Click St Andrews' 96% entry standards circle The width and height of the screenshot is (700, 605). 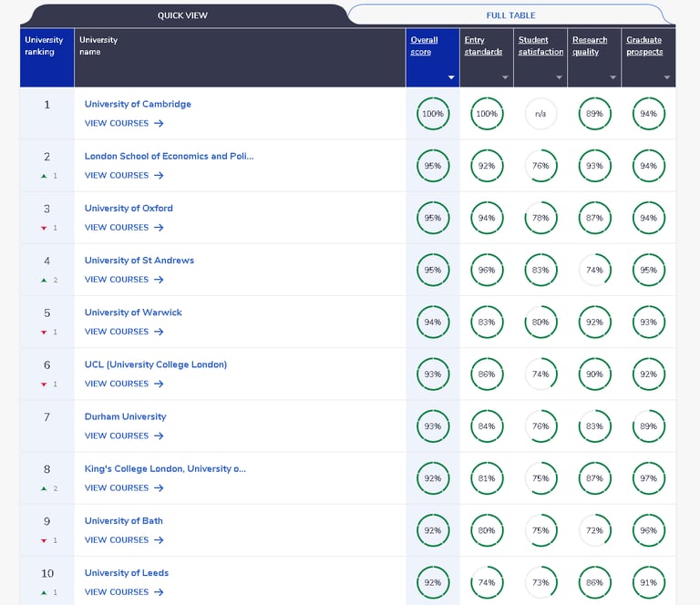click(x=487, y=270)
